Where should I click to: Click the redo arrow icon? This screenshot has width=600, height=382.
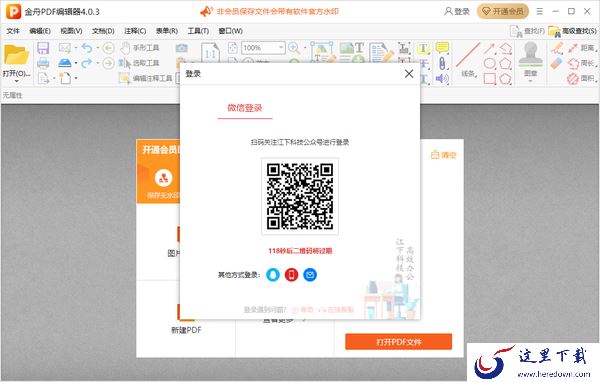tap(87, 63)
